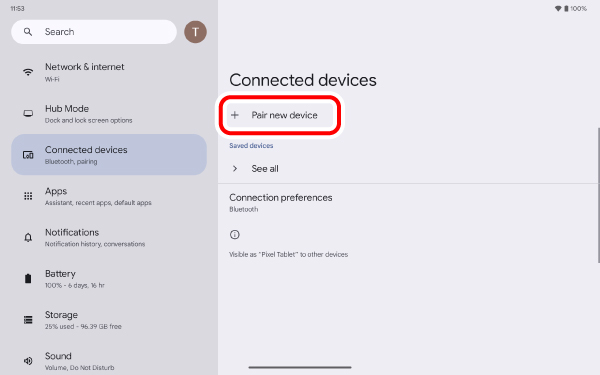
Task: Click the Storage icon in sidebar
Action: 28,320
